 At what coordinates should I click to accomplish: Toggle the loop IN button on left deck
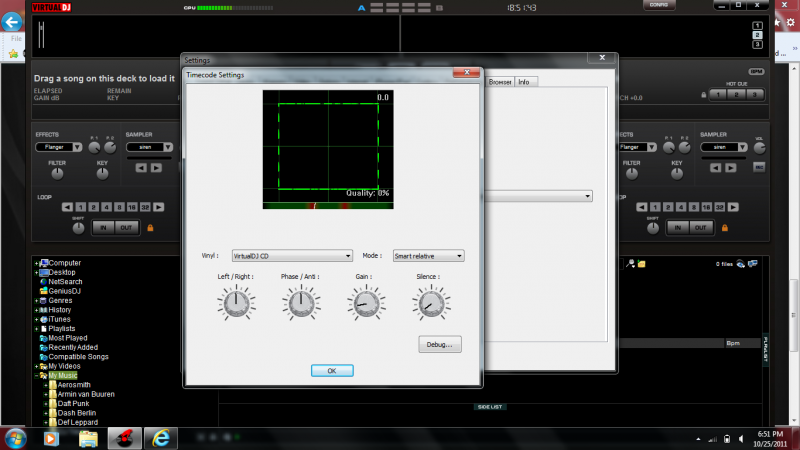[103, 228]
